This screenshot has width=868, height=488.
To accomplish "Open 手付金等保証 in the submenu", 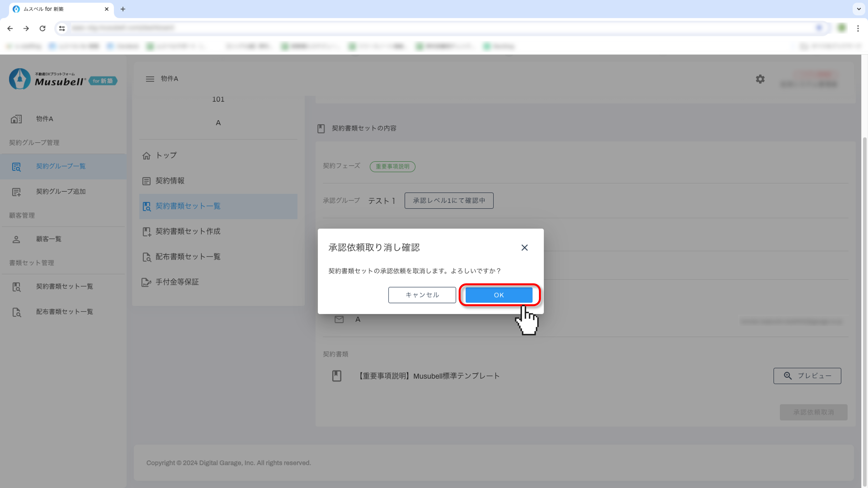I will pyautogui.click(x=177, y=282).
